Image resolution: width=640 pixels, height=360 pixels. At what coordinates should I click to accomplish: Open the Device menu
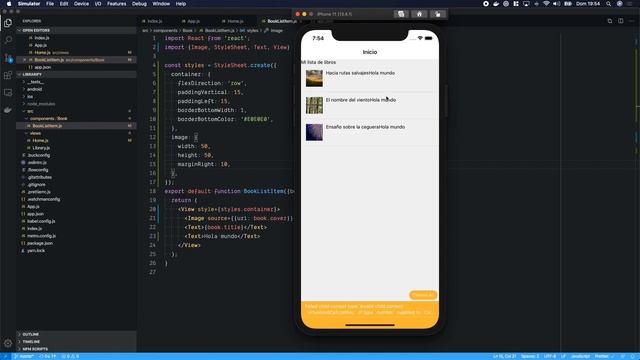[81, 4]
